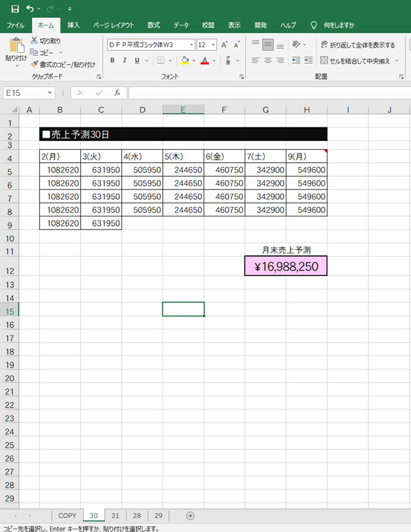Click the 売上予測30日 title cell
This screenshot has height=532, width=411.
(184, 134)
